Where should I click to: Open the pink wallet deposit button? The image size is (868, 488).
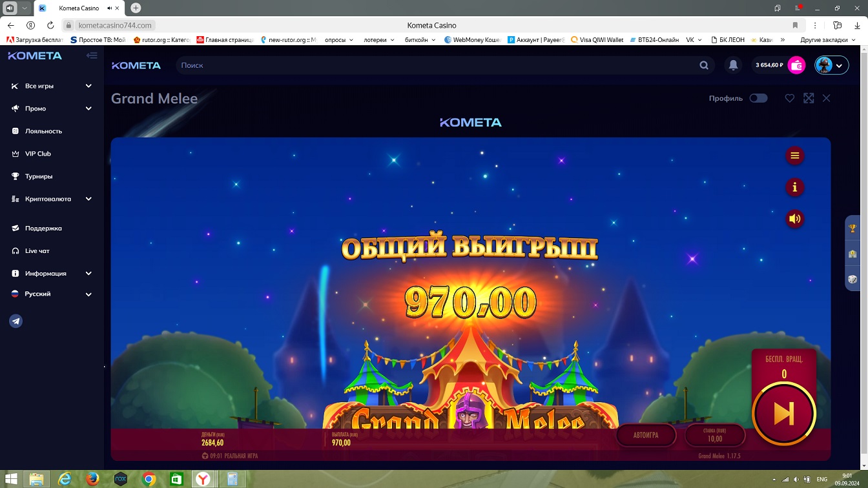coord(797,65)
